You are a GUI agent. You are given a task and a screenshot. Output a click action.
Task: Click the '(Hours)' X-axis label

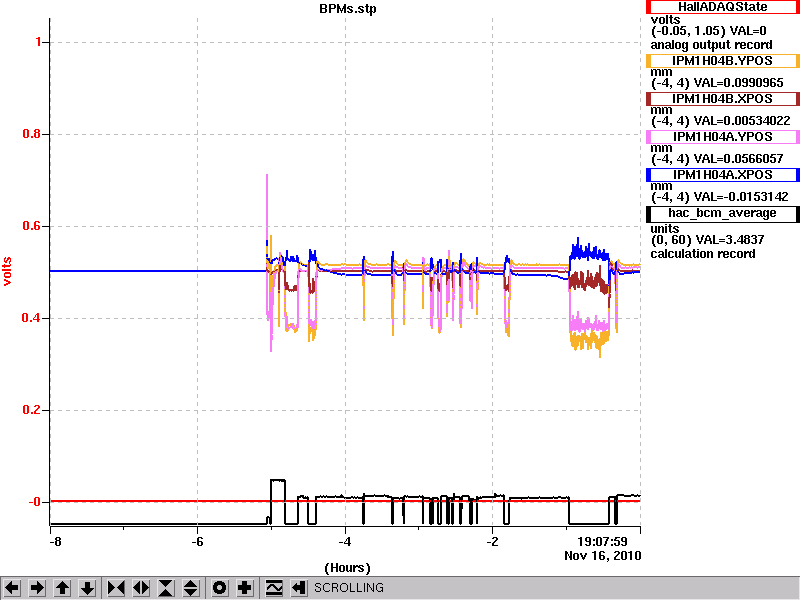pos(347,568)
